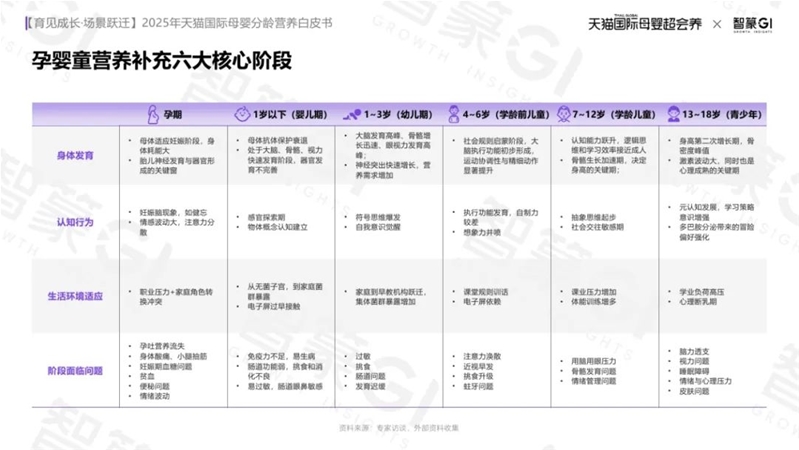Image resolution: width=799 pixels, height=450 pixels.
Task: Click the pregnant woman icon beside 孕期
Action: click(x=152, y=115)
